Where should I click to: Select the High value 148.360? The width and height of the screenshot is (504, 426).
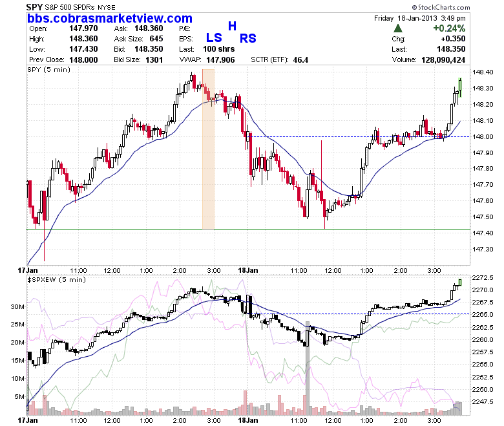(83, 39)
